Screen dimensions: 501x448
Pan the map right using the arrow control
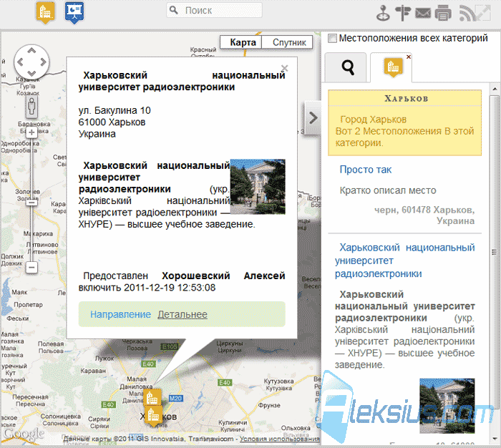pyautogui.click(x=43, y=62)
